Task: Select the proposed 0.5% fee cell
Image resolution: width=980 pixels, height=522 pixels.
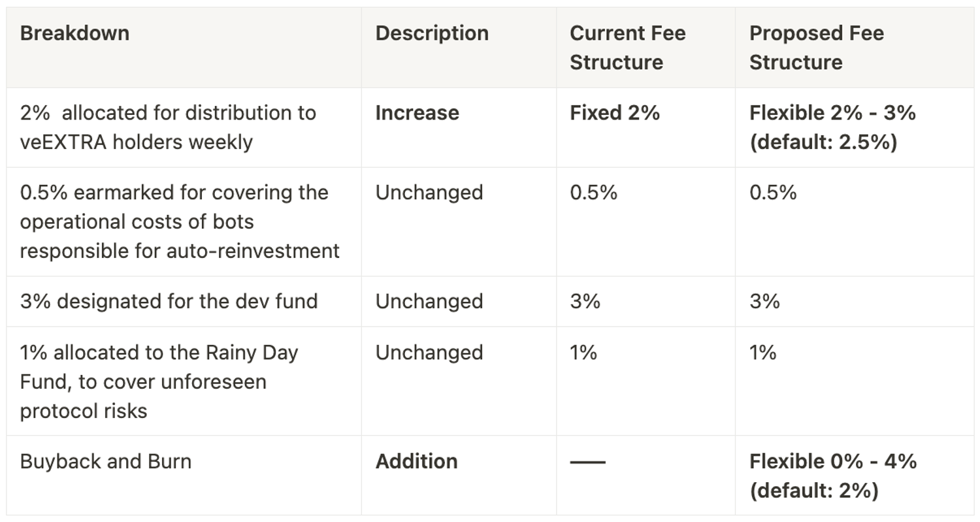Action: (773, 193)
